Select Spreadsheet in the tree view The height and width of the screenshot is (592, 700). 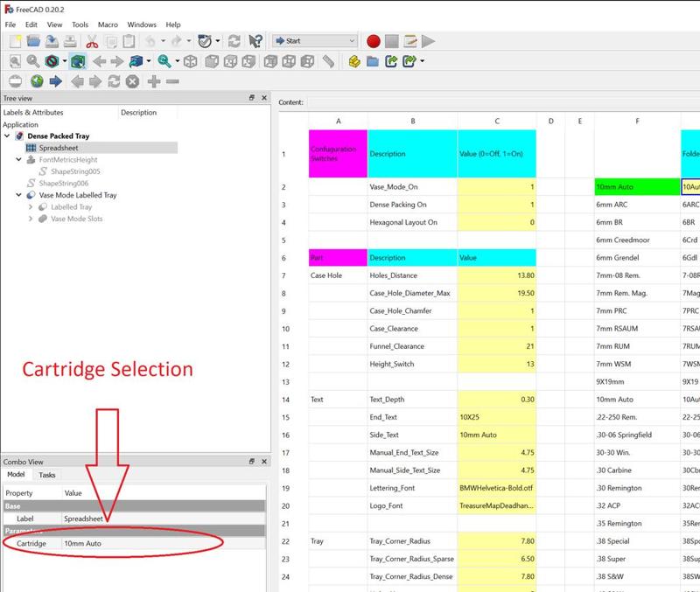[x=58, y=149]
